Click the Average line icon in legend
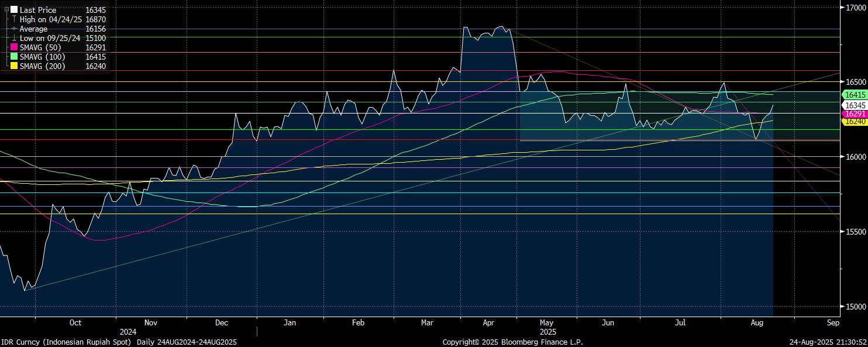The image size is (868, 347). pos(14,29)
